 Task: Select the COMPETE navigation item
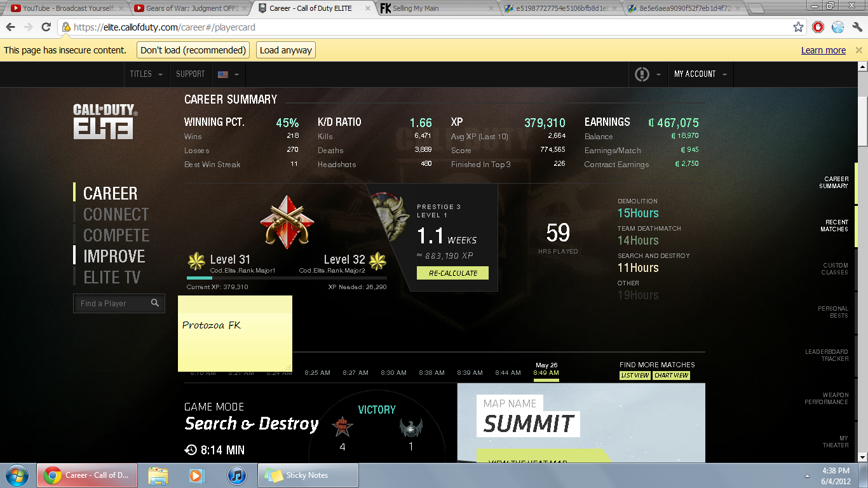tap(116, 236)
